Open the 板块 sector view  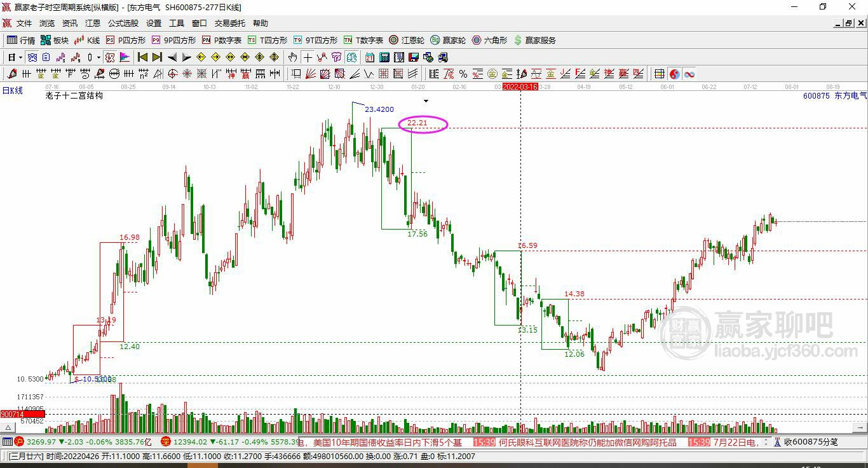[55, 40]
